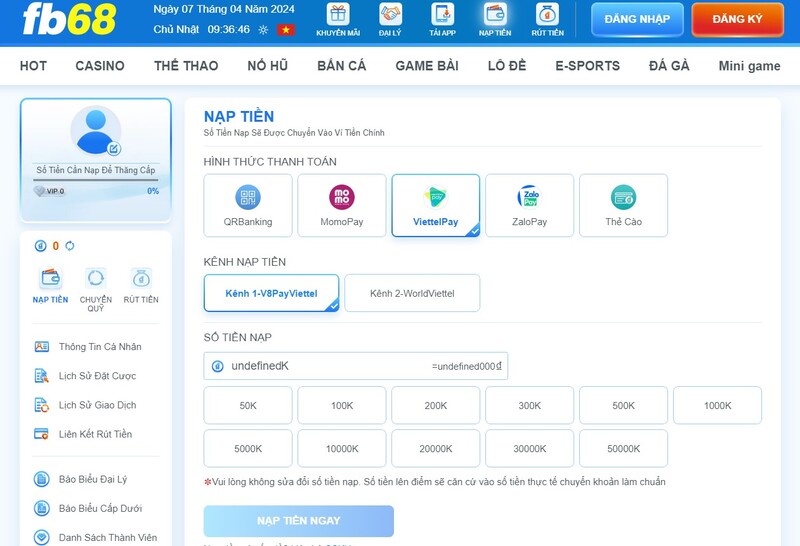This screenshot has height=546, width=800.
Task: Click the fb68 logo
Action: [x=69, y=19]
